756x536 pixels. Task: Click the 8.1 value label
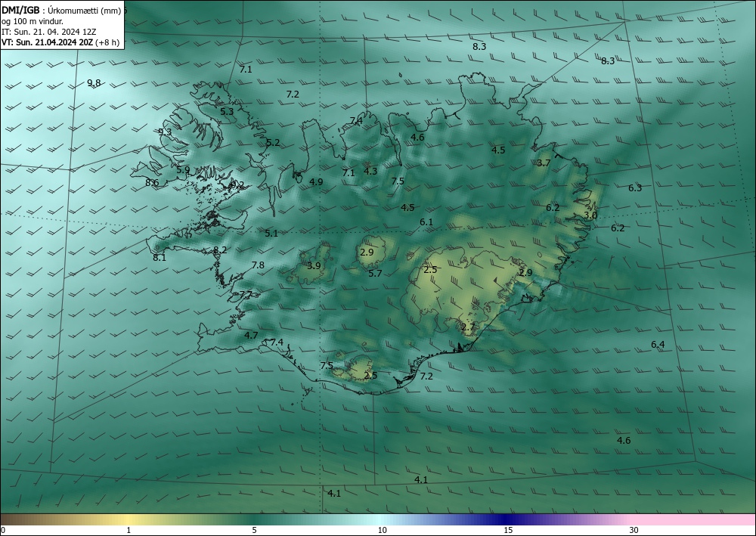pos(160,257)
